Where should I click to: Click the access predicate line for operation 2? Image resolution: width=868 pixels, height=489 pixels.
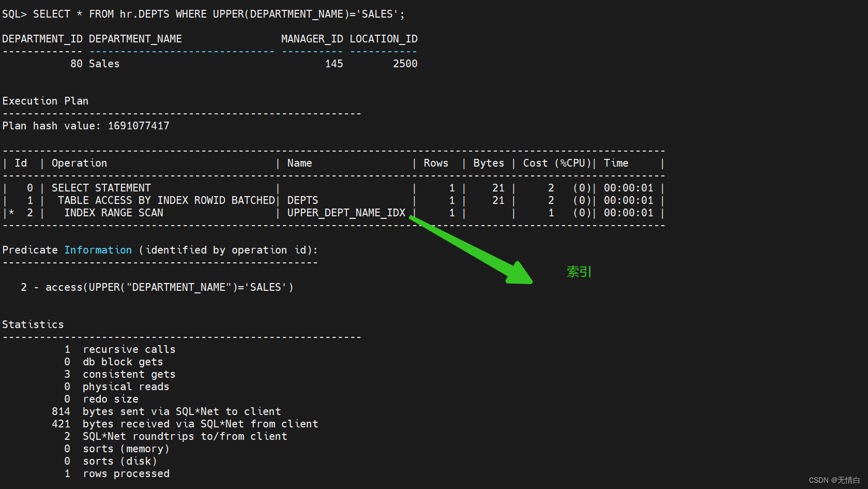(157, 287)
